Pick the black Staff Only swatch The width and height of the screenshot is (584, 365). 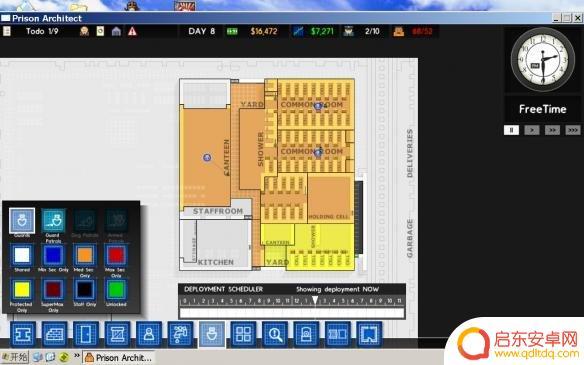coord(85,290)
